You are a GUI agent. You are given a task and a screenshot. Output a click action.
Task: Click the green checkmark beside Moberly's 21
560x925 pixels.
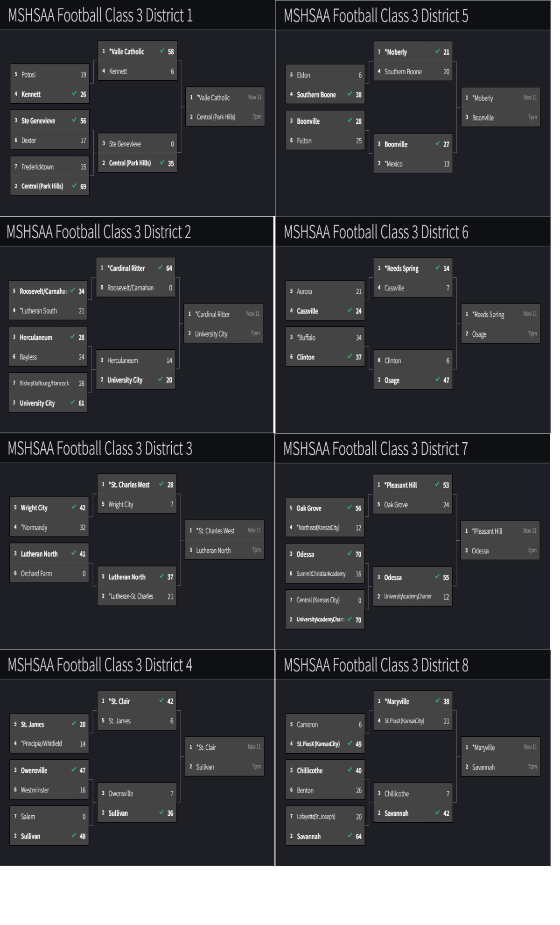437,51
